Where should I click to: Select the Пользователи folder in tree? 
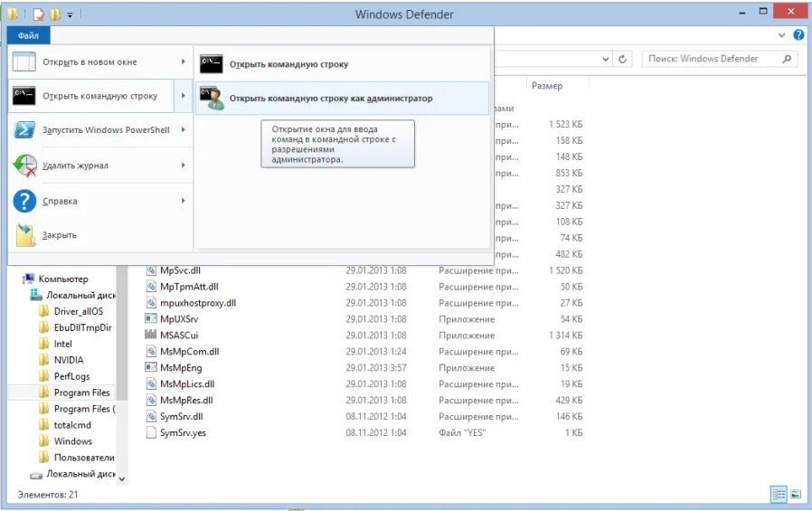(84, 458)
